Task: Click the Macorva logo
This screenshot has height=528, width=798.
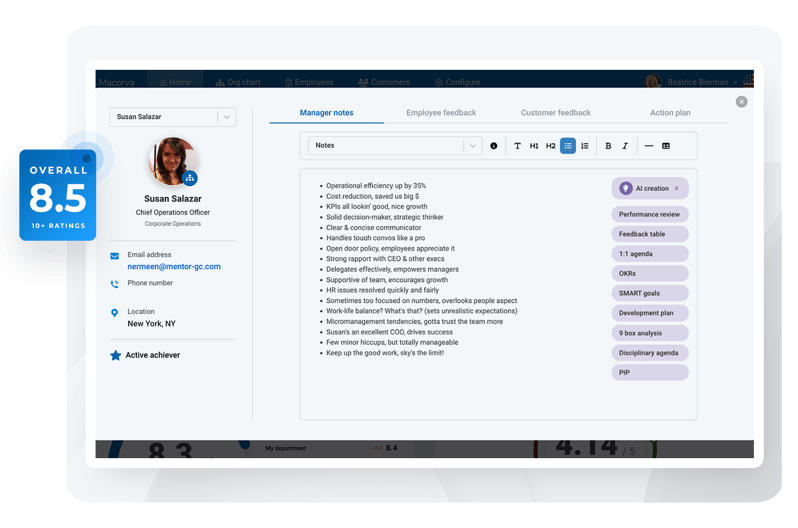Action: click(117, 82)
